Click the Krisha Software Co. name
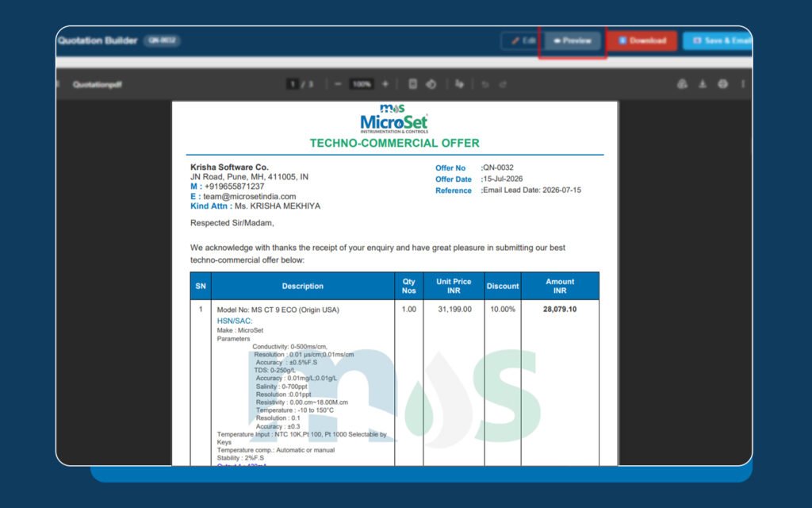The height and width of the screenshot is (508, 812). (x=229, y=167)
